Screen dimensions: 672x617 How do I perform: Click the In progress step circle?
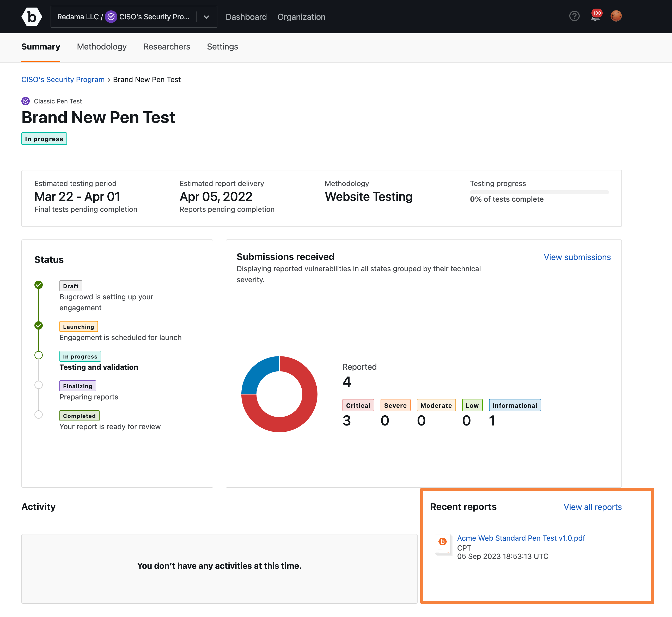(x=38, y=355)
